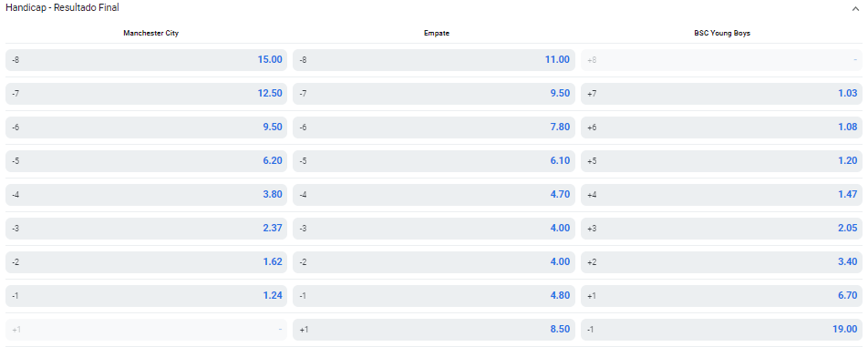Choose BSC Young Boys +1 at 6.70
Screen dimensions: 868x347
pyautogui.click(x=721, y=296)
